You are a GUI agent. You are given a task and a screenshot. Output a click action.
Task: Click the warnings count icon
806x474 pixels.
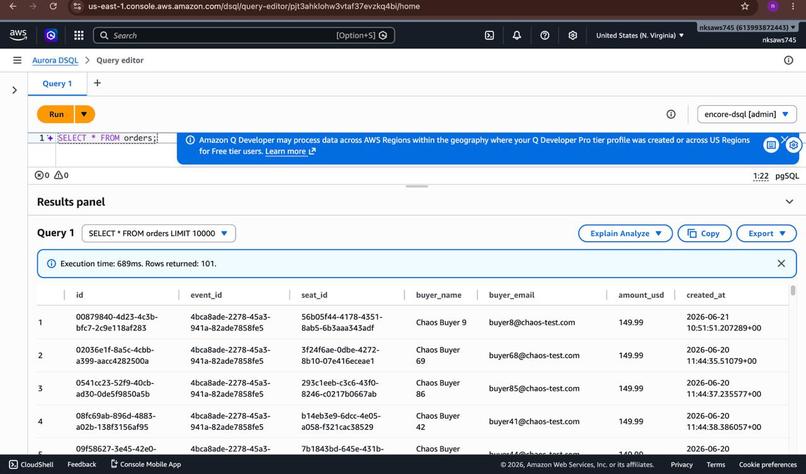click(58, 175)
